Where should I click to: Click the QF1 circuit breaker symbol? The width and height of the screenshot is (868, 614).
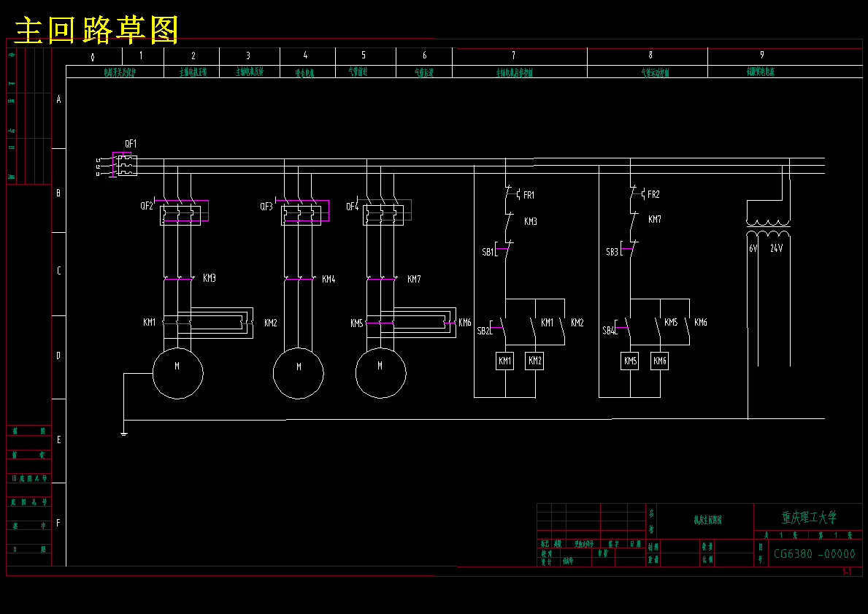pos(127,166)
